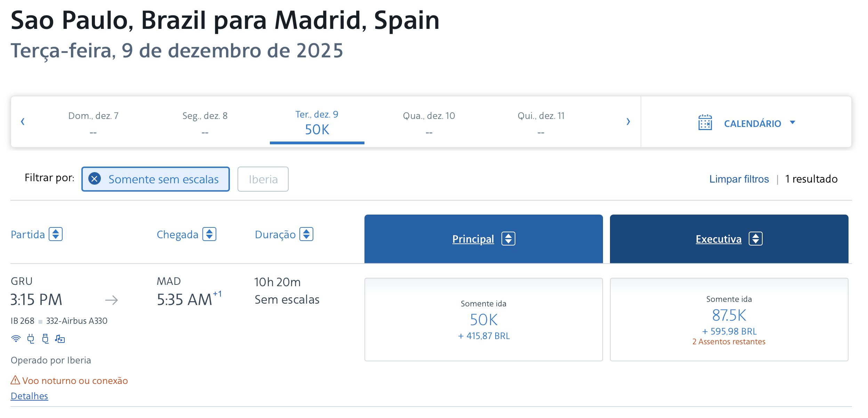Click the calendar icon
Screen dimensions: 868x418
point(705,122)
